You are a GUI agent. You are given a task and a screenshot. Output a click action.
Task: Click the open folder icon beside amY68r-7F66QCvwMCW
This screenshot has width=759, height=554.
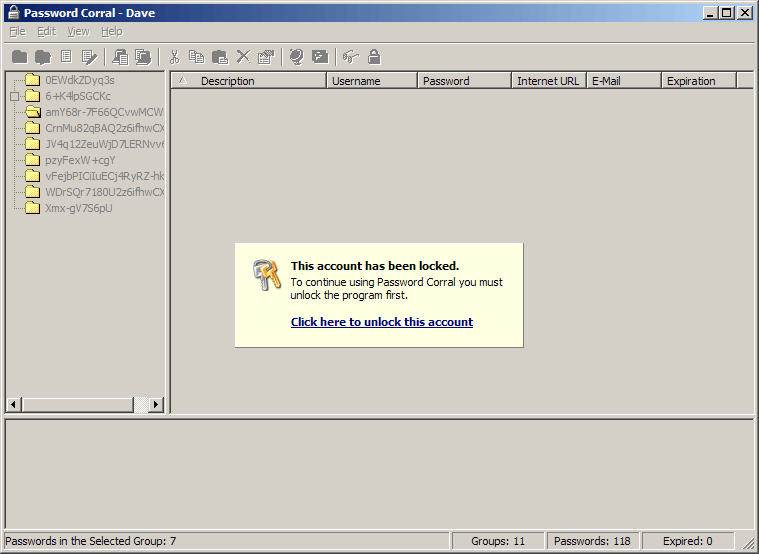33,112
